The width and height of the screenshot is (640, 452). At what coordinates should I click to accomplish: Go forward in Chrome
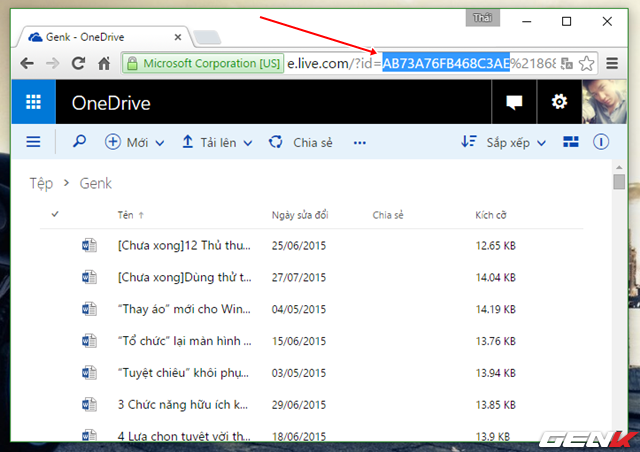click(x=52, y=63)
